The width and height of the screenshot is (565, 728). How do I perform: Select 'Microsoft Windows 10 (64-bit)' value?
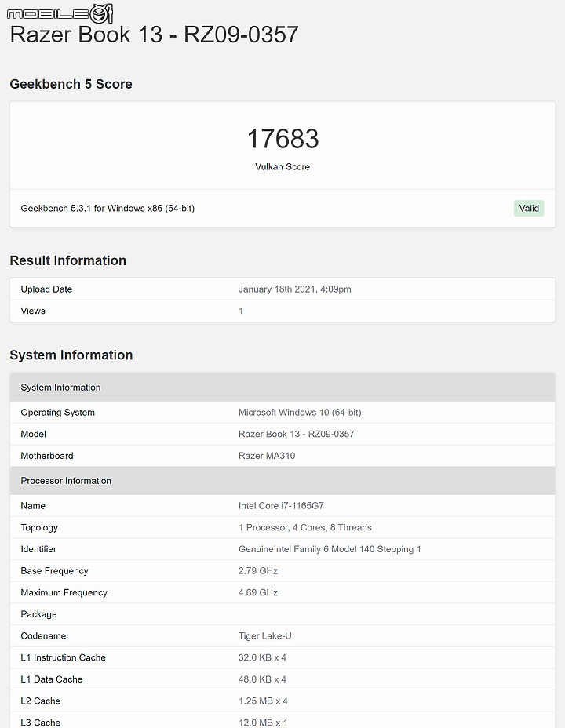coord(300,413)
